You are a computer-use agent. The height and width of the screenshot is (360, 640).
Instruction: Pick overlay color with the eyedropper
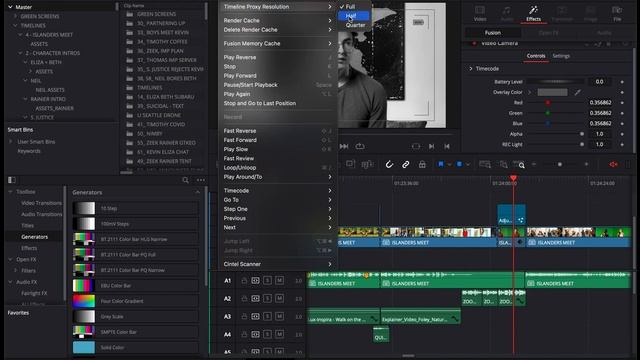pyautogui.click(x=578, y=93)
